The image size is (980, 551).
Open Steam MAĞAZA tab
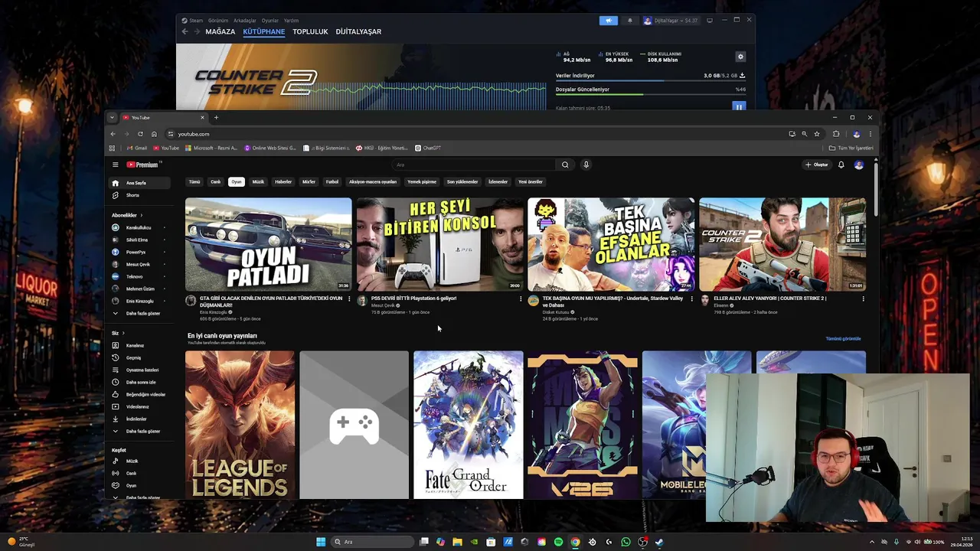click(x=220, y=31)
